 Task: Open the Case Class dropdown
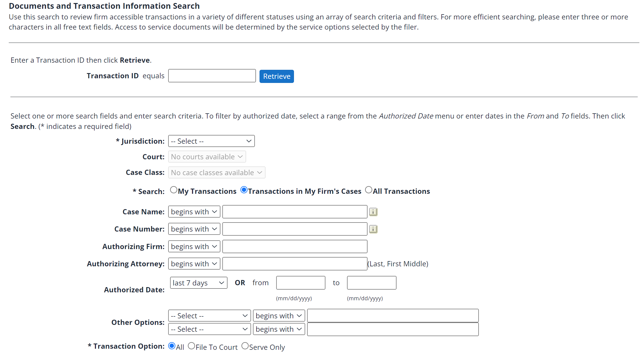(x=217, y=173)
